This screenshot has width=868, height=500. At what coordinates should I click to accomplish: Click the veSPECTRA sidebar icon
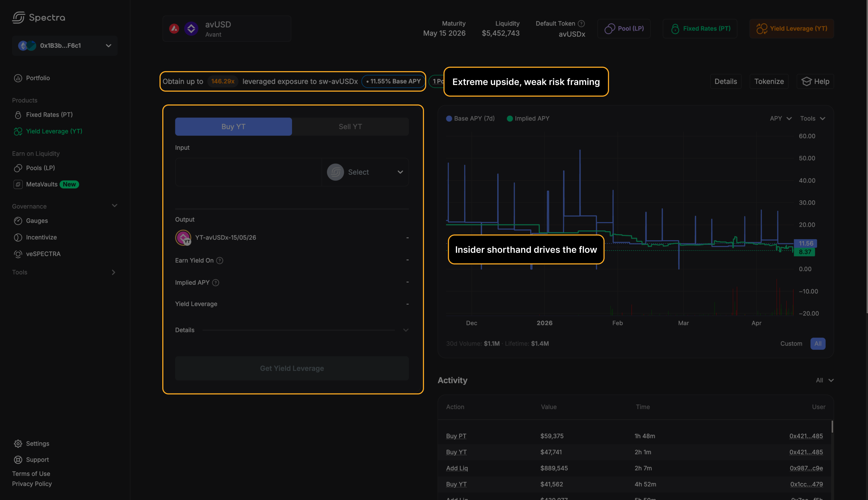(x=18, y=254)
